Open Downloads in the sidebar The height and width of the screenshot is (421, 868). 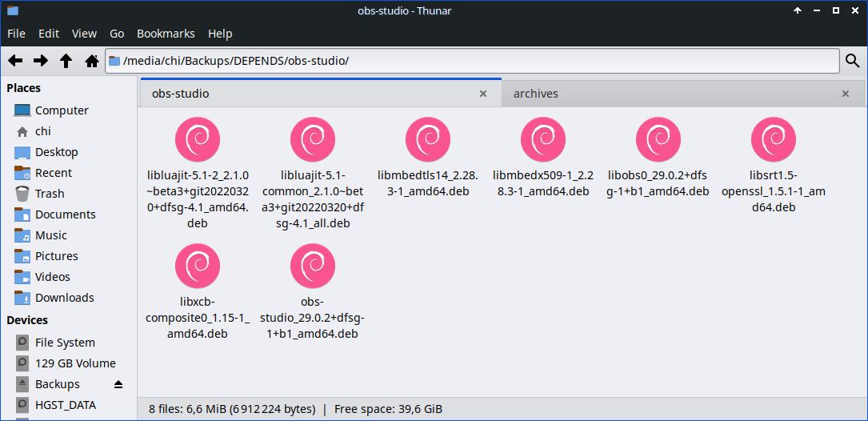(x=69, y=298)
